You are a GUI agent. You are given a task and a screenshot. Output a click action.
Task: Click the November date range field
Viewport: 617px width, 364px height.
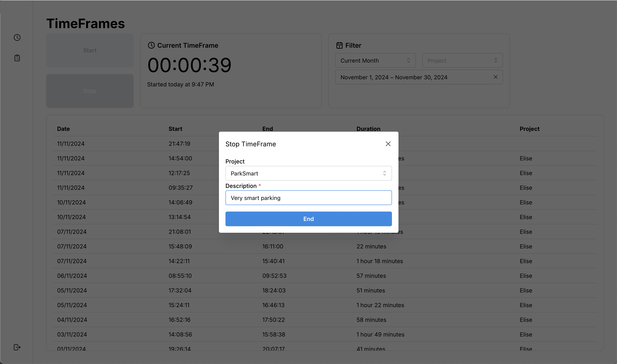point(413,77)
